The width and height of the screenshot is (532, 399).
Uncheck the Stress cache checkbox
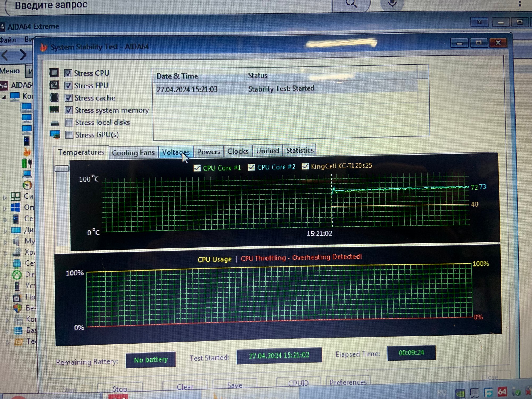(x=69, y=98)
